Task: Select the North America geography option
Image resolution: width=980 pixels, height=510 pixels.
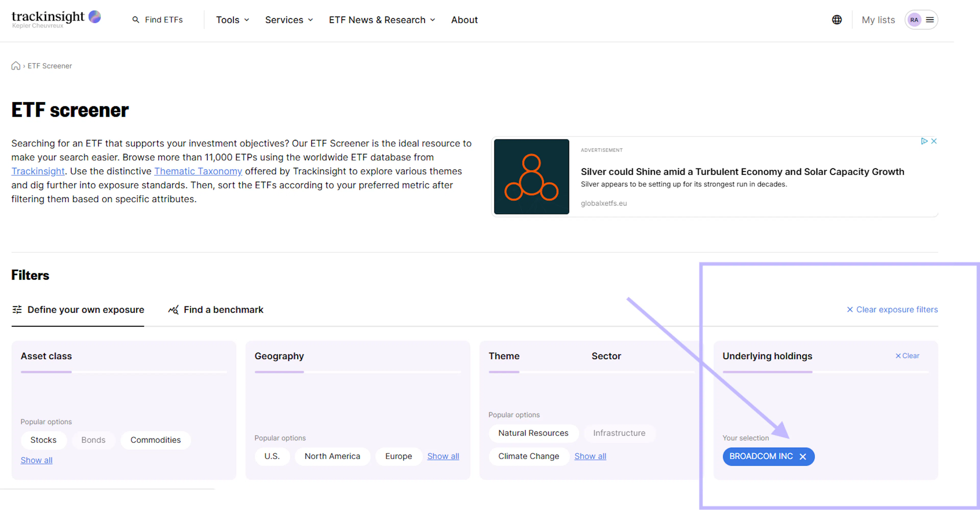Action: (x=332, y=456)
